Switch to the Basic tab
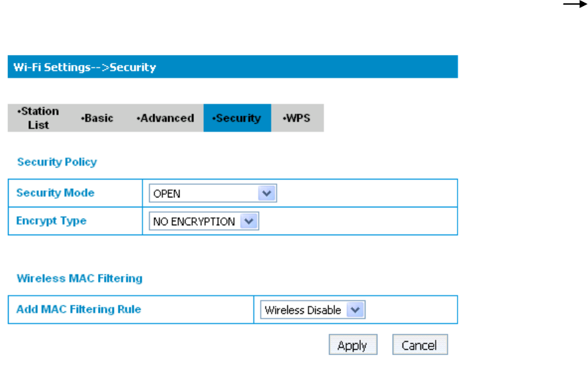This screenshot has height=373, width=588. pyautogui.click(x=97, y=118)
